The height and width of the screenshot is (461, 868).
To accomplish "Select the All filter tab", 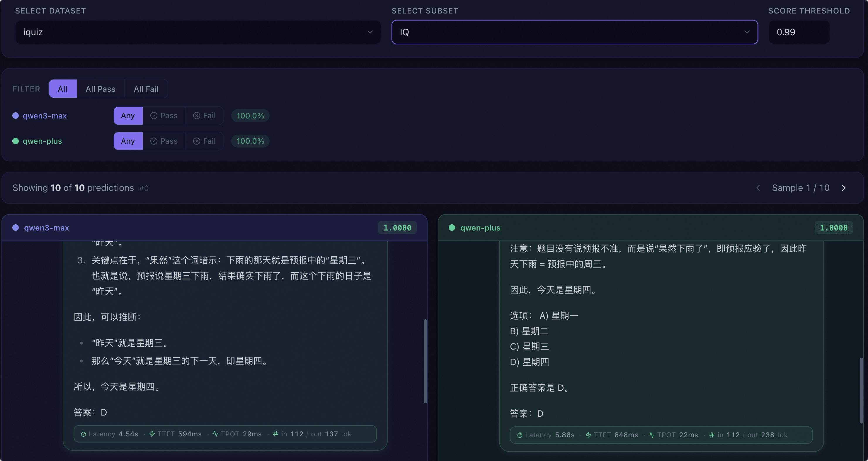I will 63,89.
